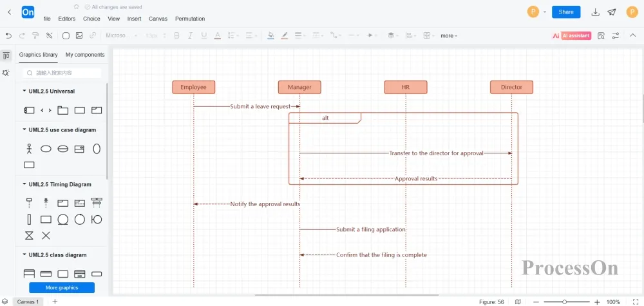Click the paper plane publish icon
Screen dimensions: 644x306
pyautogui.click(x=611, y=12)
